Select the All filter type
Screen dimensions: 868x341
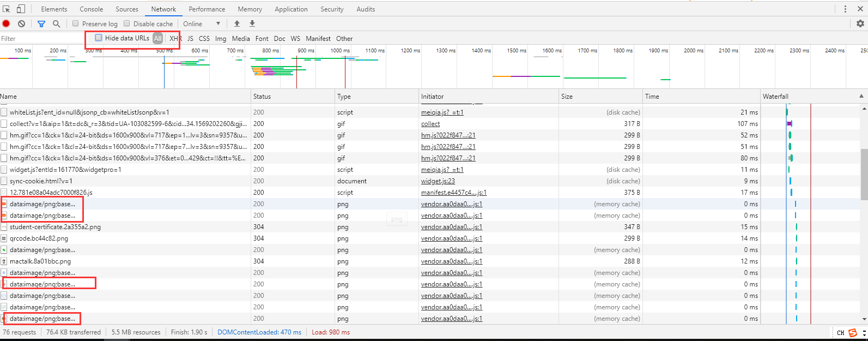(157, 38)
